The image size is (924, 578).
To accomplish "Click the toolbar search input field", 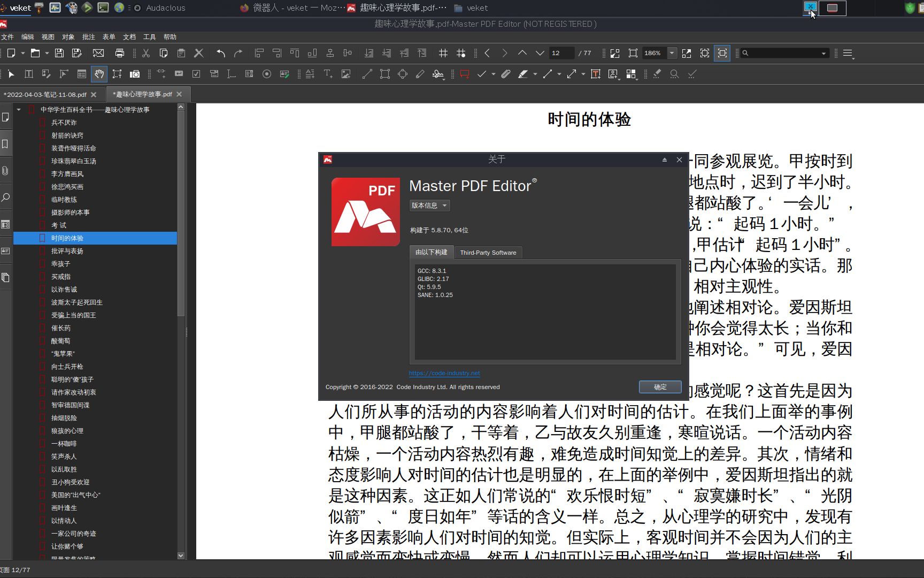I will 783,53.
